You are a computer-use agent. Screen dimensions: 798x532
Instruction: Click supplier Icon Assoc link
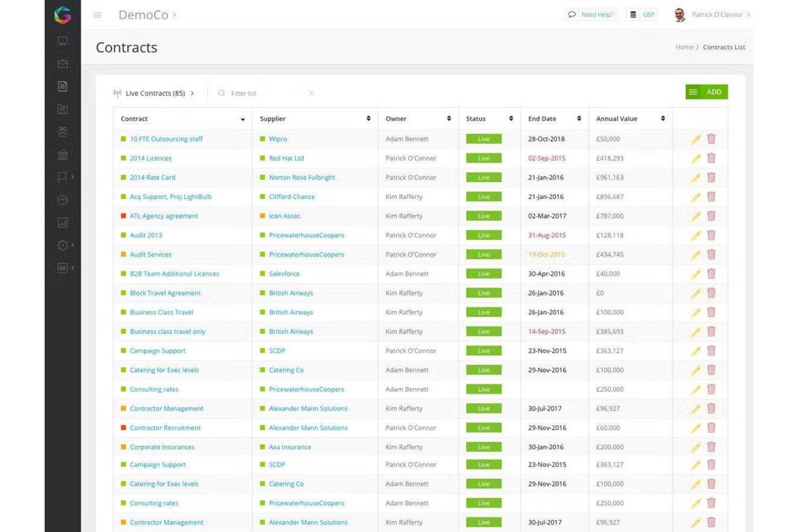[284, 216]
